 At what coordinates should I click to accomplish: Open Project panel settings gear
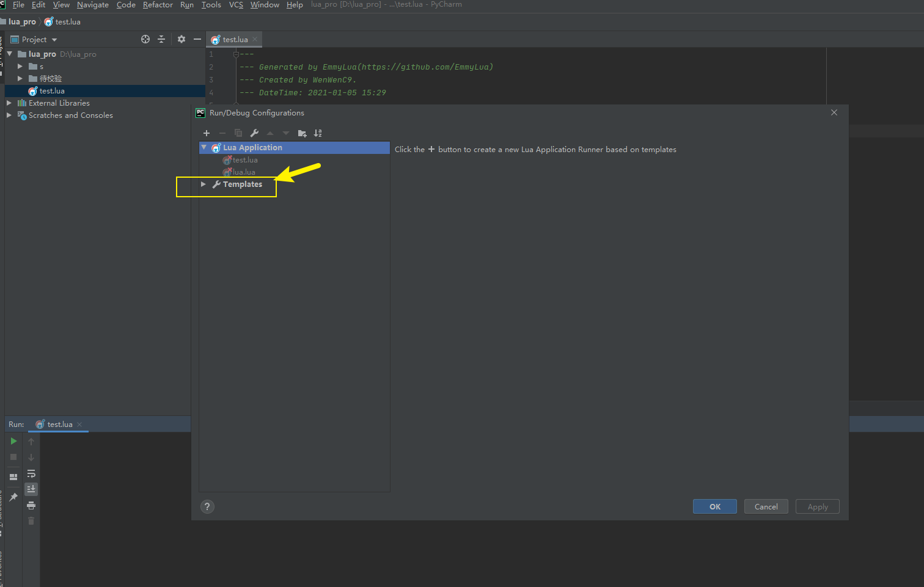(x=182, y=39)
